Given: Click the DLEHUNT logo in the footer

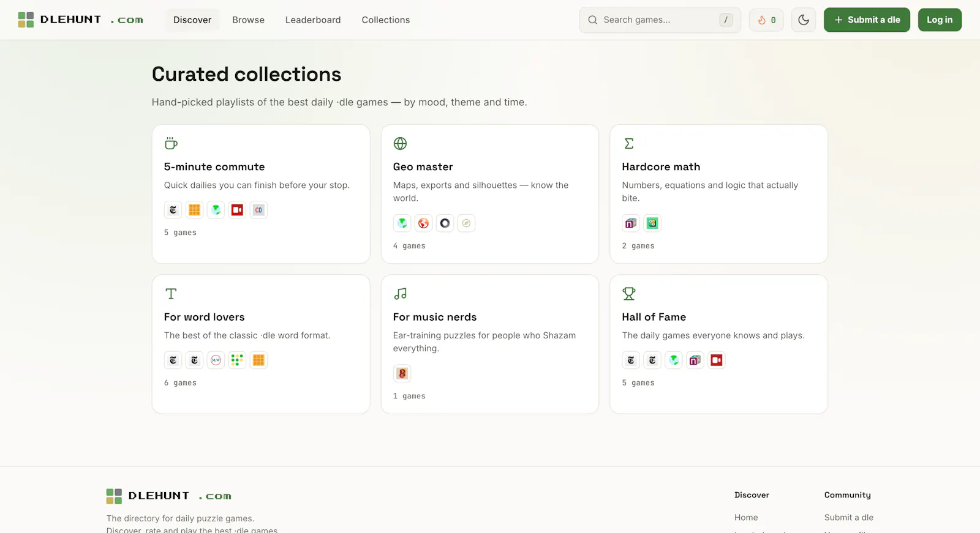Looking at the screenshot, I should click(x=168, y=496).
